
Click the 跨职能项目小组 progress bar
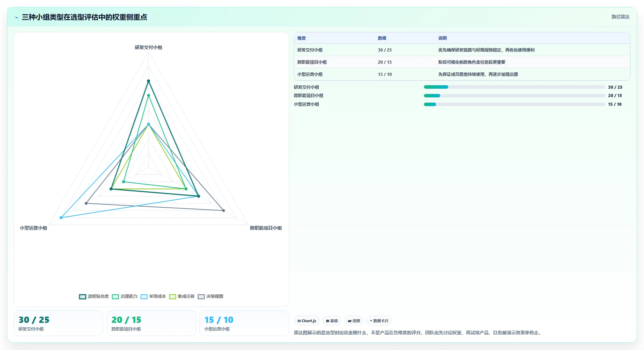pyautogui.click(x=514, y=96)
